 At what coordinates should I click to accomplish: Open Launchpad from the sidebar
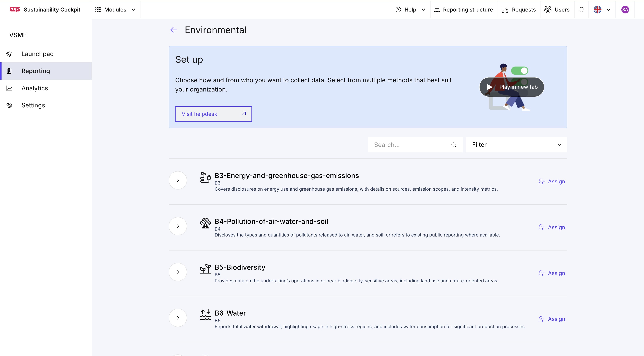click(38, 54)
